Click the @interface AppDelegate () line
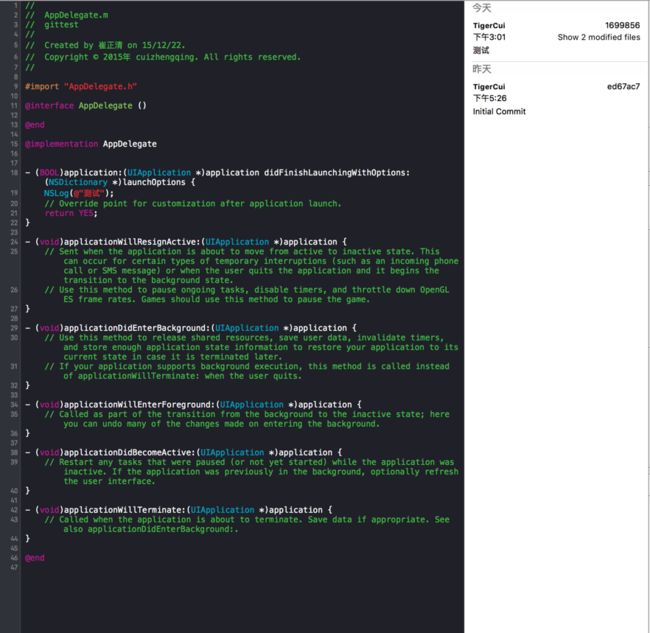The height and width of the screenshot is (633, 650). (86, 106)
